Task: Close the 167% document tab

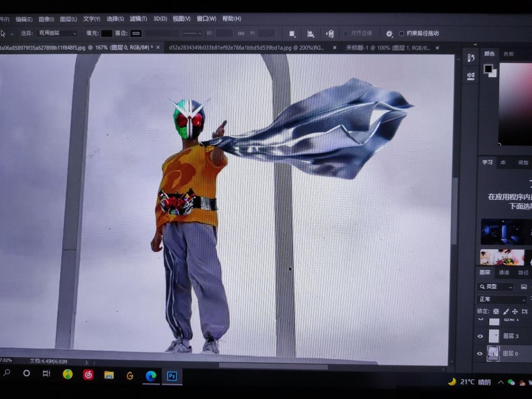Action: coord(158,48)
